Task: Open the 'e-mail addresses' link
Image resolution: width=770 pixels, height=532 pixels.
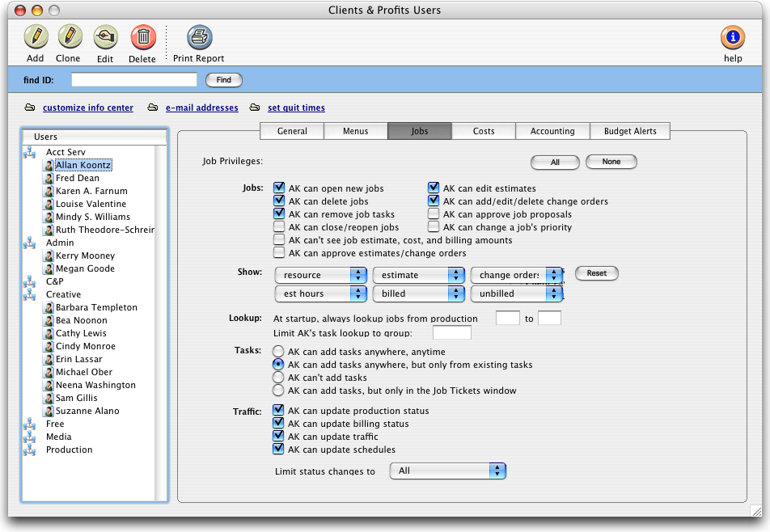Action: click(202, 108)
